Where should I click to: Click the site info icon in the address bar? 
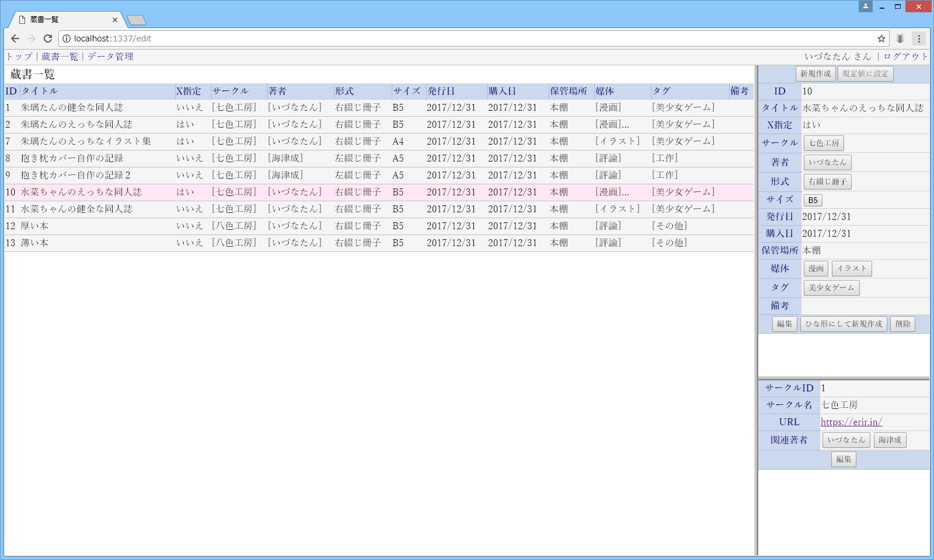pyautogui.click(x=67, y=38)
